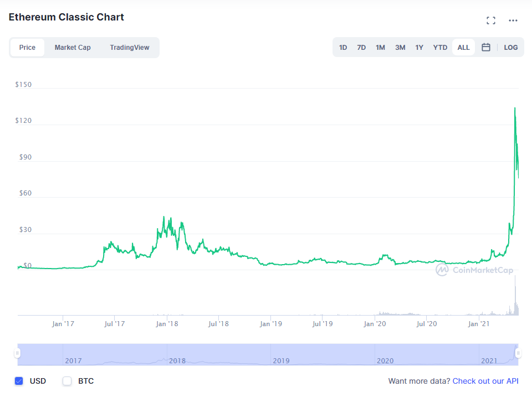Toggle LOG scale on chart
The image size is (532, 397).
pyautogui.click(x=510, y=48)
